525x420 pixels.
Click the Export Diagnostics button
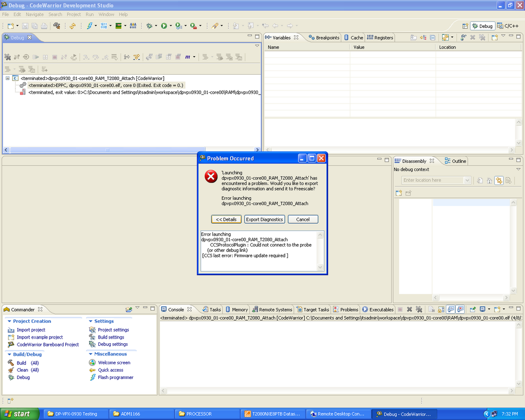264,219
